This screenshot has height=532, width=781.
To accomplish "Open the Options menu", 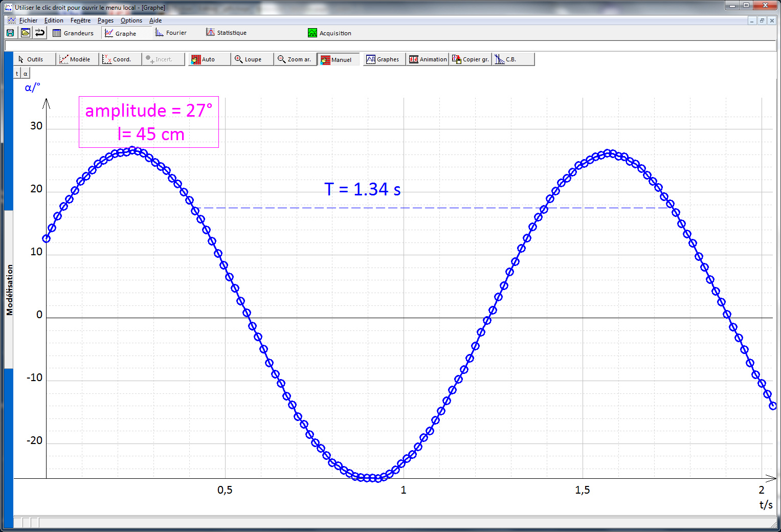I will pos(131,20).
